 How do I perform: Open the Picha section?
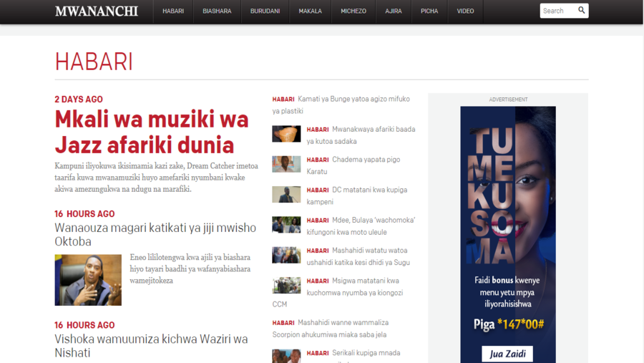point(429,11)
